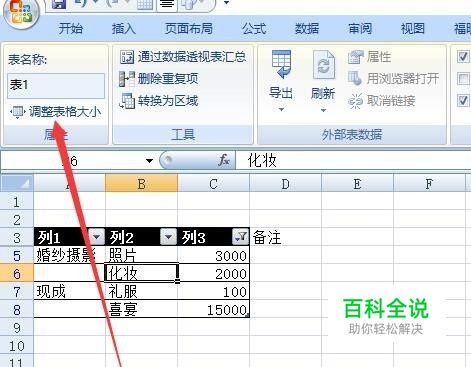
Task: Click the Export table icon
Action: tap(281, 65)
